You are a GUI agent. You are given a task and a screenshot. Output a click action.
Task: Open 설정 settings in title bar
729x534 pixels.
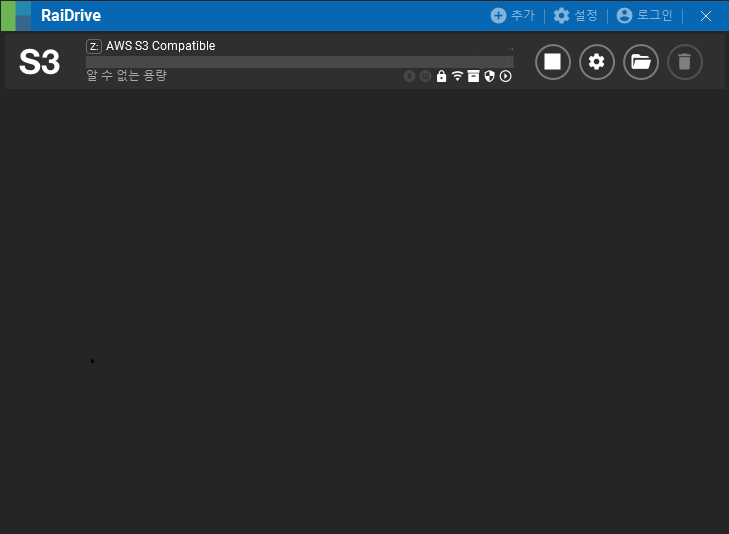tap(576, 15)
